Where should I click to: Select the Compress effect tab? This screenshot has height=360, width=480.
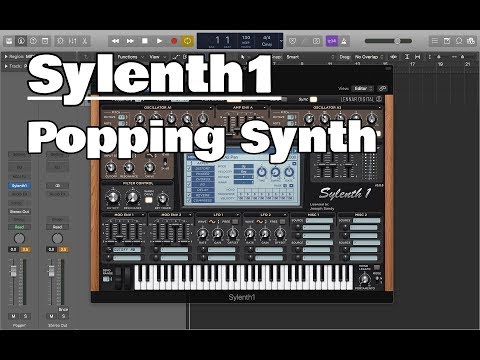point(203,201)
